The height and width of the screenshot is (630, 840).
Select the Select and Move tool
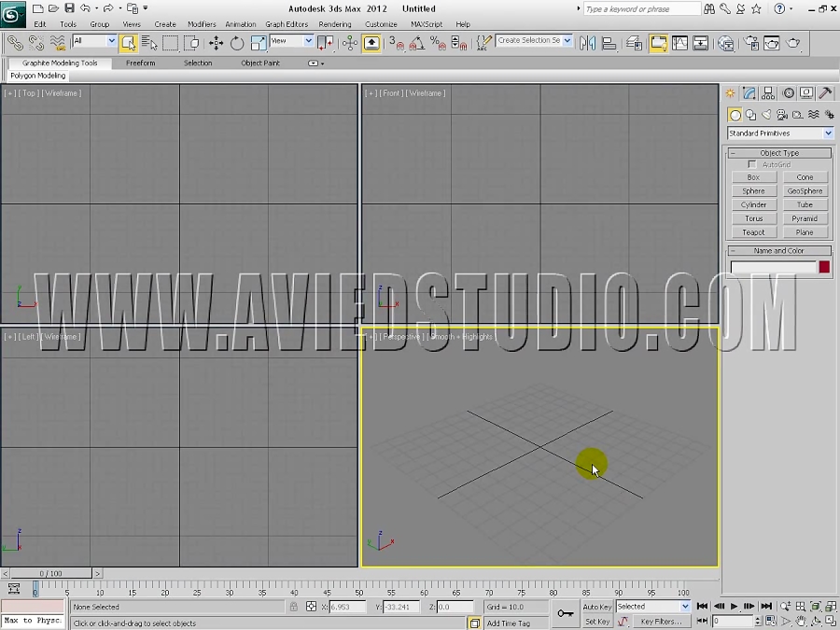click(215, 43)
